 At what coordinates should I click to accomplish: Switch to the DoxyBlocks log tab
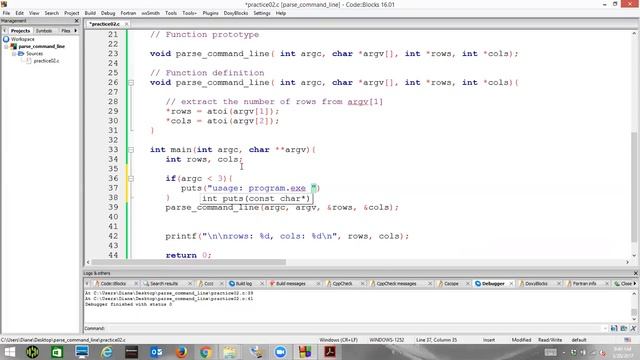click(x=536, y=284)
